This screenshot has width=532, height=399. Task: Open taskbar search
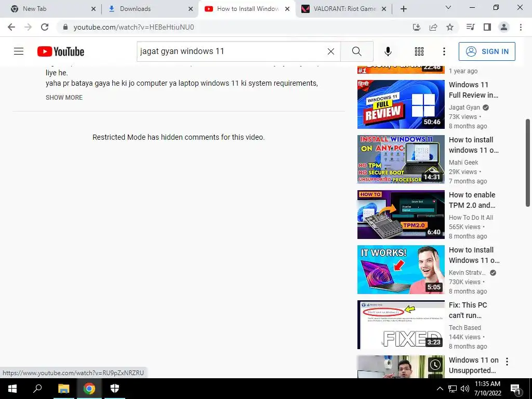tap(37, 389)
